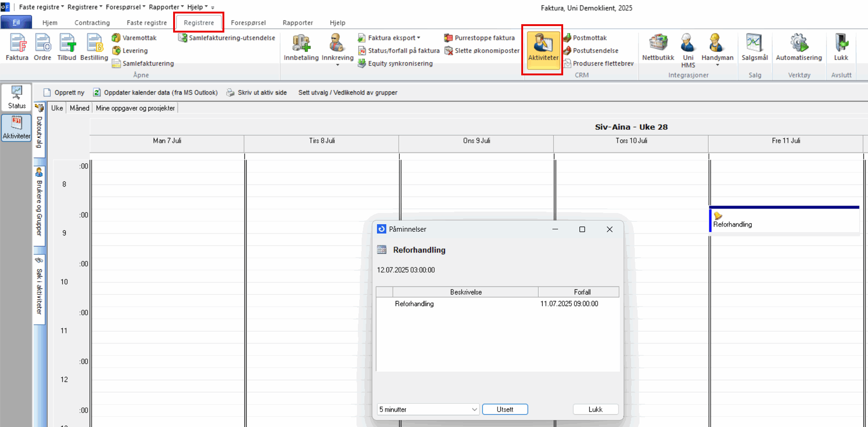
Task: Open the Salgsmål icon
Action: coord(754,47)
